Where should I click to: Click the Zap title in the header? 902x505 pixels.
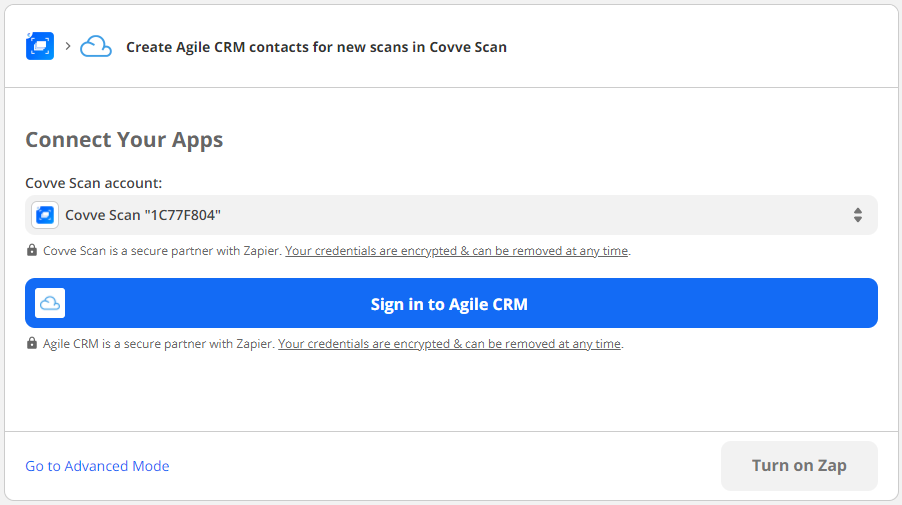(316, 47)
